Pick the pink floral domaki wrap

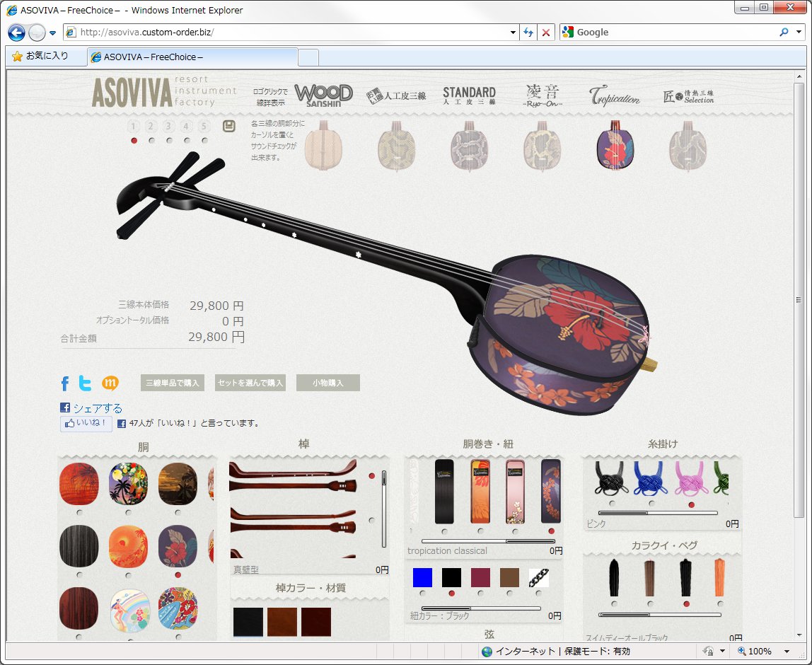click(x=515, y=492)
